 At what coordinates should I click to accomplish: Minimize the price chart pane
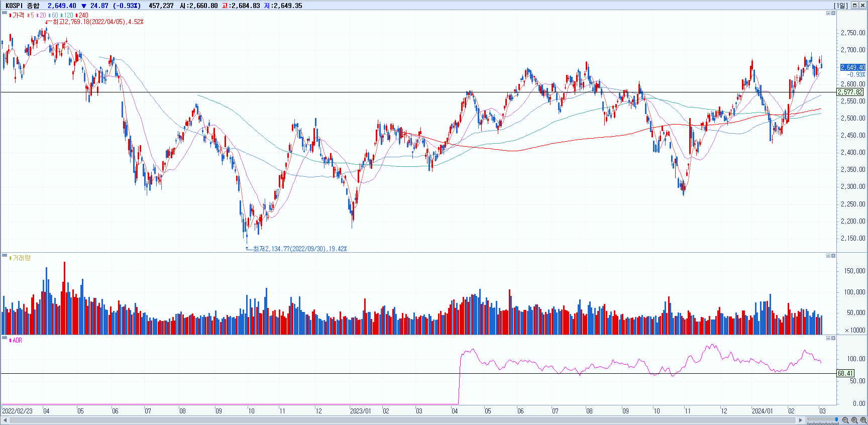coord(828,13)
